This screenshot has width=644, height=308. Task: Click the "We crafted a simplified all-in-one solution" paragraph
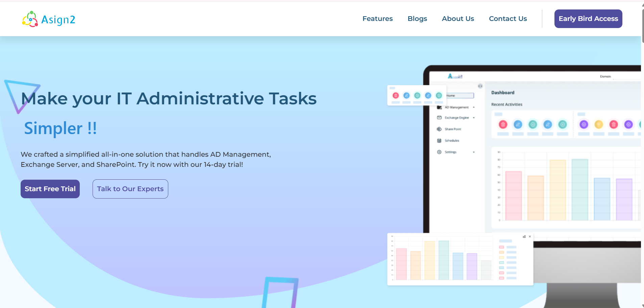pyautogui.click(x=146, y=159)
